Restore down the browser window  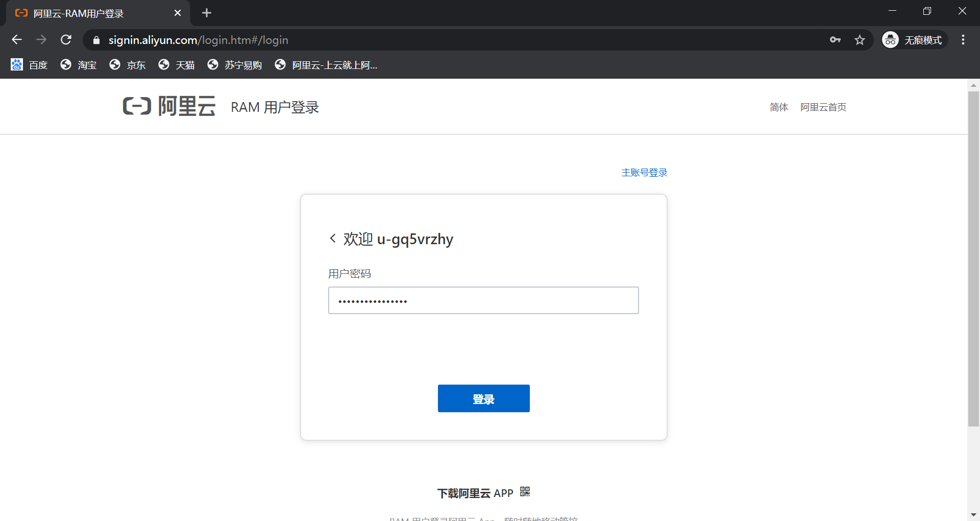pyautogui.click(x=927, y=11)
